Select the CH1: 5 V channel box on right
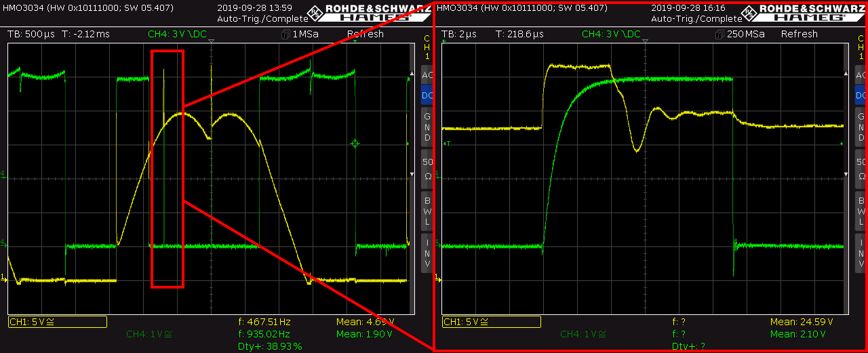 pyautogui.click(x=491, y=322)
